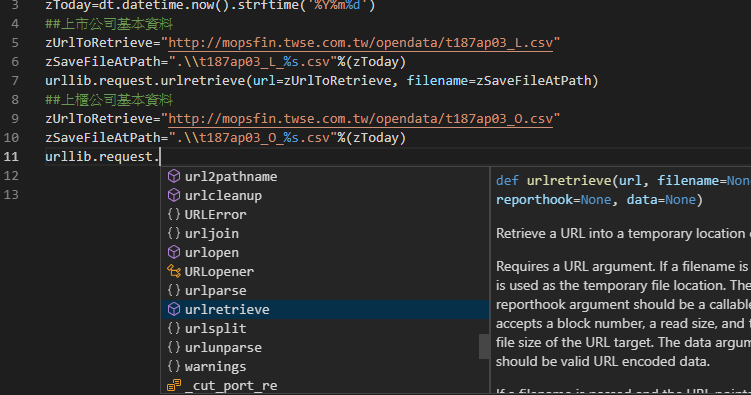Click the def urlretrieve signature in docs
The width and height of the screenshot is (751, 395).
click(623, 190)
